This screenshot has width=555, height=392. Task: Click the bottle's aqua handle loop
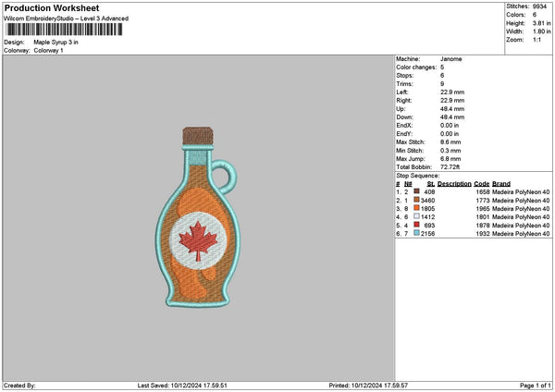[x=224, y=177]
